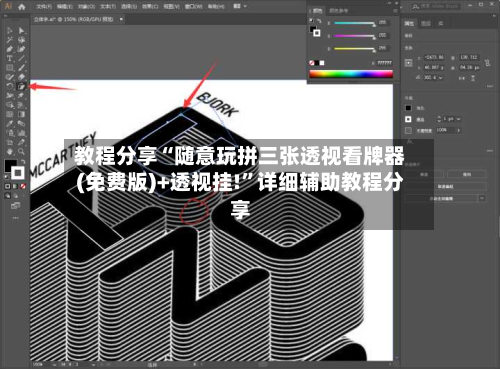Select the Magic Wand tool
This screenshot has width=500, height=369.
point(9,40)
